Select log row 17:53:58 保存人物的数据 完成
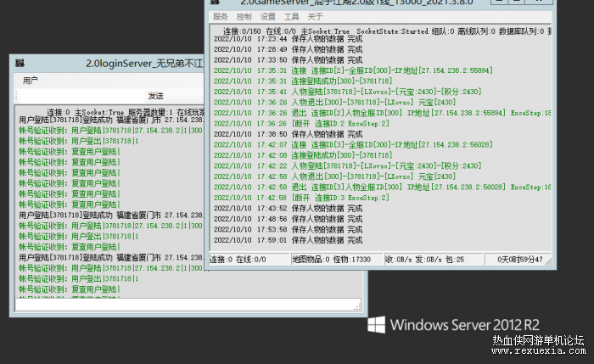This screenshot has height=364, width=594. click(288, 230)
